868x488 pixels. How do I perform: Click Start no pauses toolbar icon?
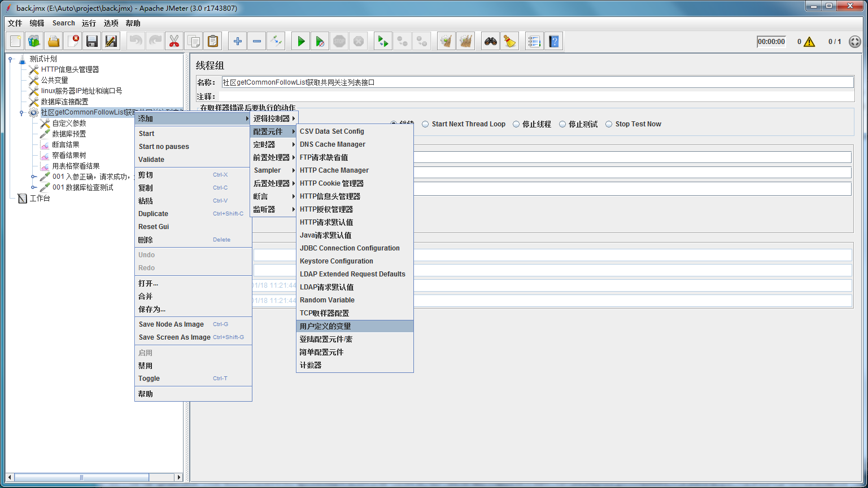click(x=320, y=41)
